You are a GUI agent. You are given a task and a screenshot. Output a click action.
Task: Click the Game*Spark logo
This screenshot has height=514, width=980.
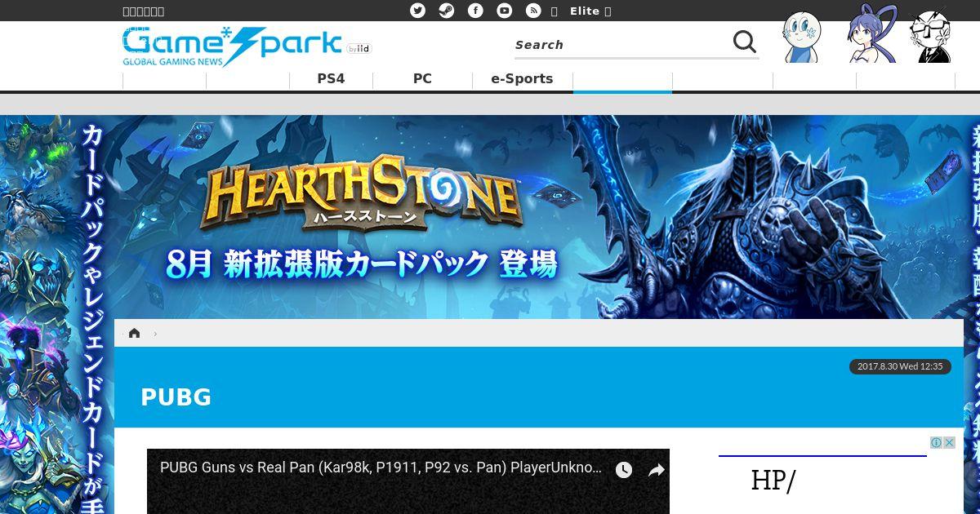point(233,47)
